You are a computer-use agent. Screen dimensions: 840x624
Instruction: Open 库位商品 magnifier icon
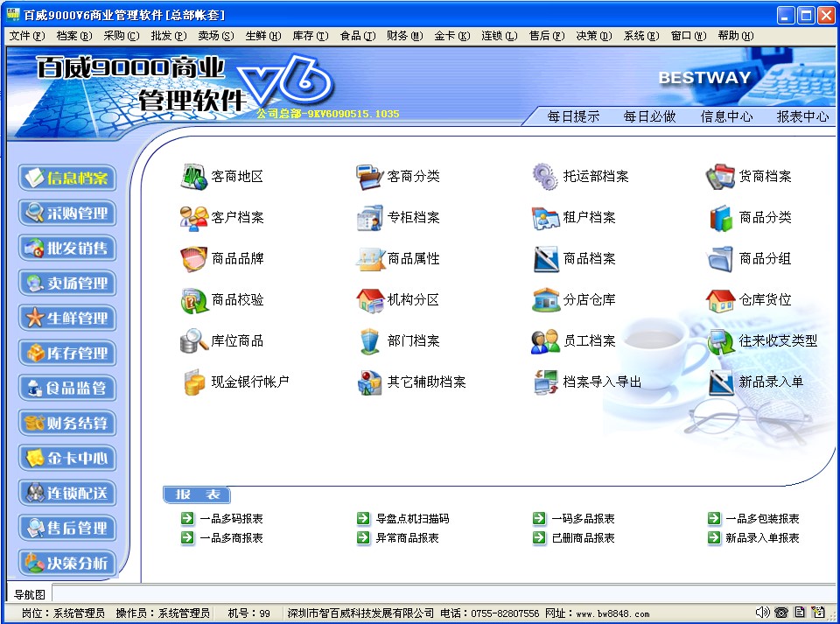[194, 341]
